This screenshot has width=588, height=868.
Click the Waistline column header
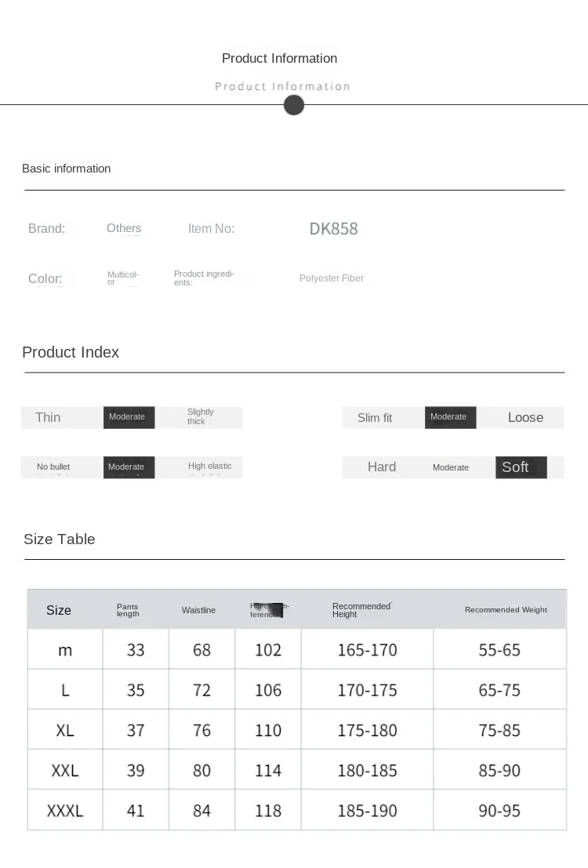click(198, 610)
